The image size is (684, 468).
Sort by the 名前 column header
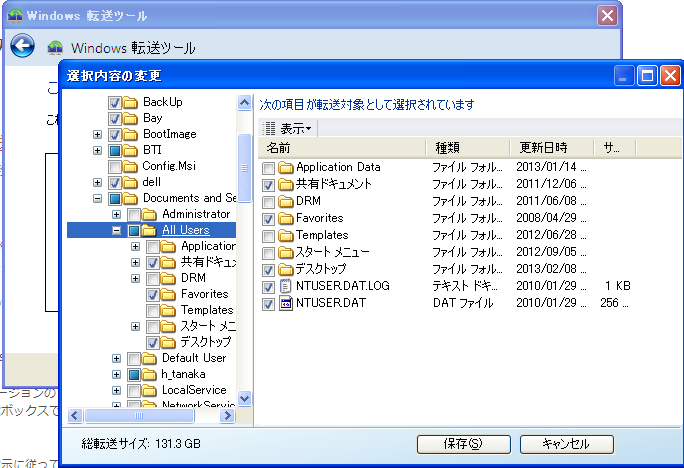(342, 148)
